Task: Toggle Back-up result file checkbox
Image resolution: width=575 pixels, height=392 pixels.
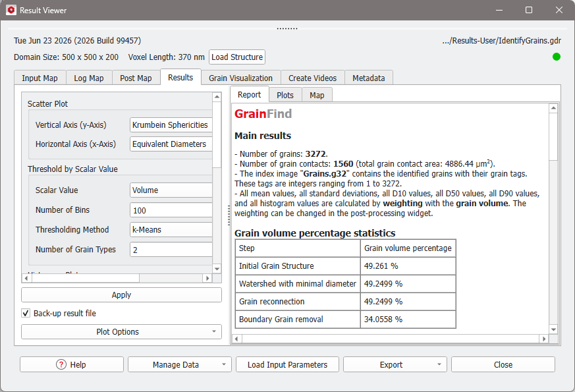Action: 26,313
